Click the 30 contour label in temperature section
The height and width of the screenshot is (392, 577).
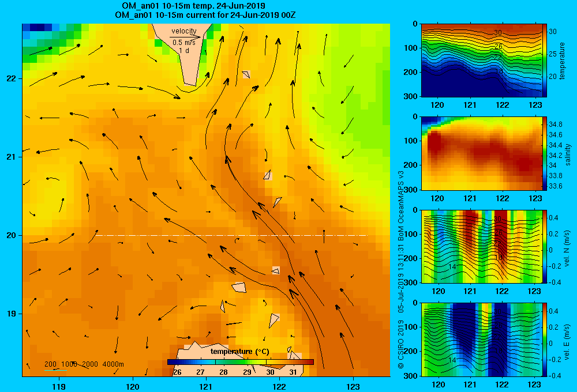497,33
